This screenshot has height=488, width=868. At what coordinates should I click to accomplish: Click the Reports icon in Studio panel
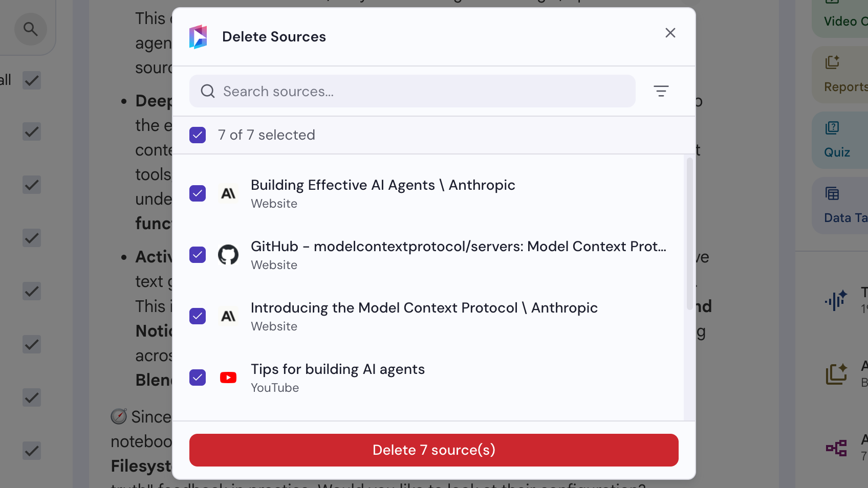click(x=832, y=62)
